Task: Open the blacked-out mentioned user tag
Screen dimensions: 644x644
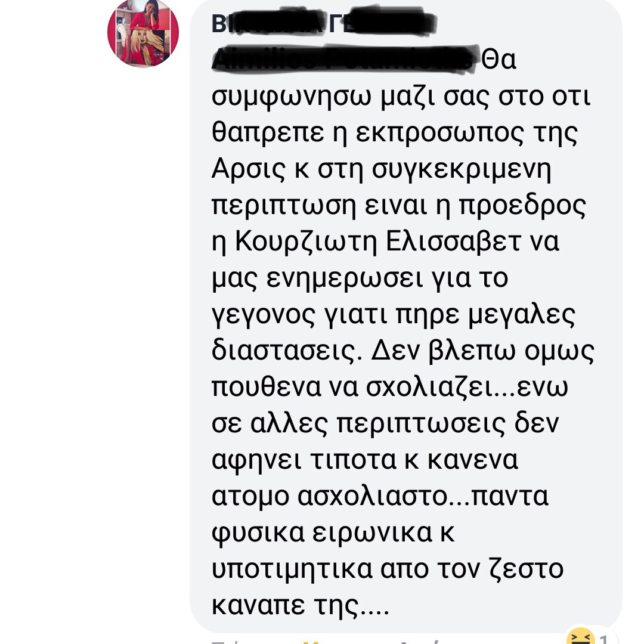Action: pos(345,60)
